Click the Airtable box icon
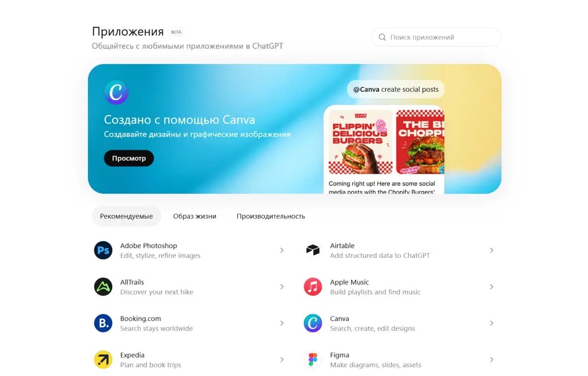 (x=313, y=250)
